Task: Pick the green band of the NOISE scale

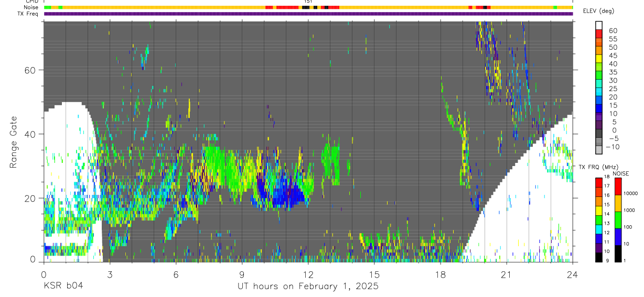Action: click(618, 219)
